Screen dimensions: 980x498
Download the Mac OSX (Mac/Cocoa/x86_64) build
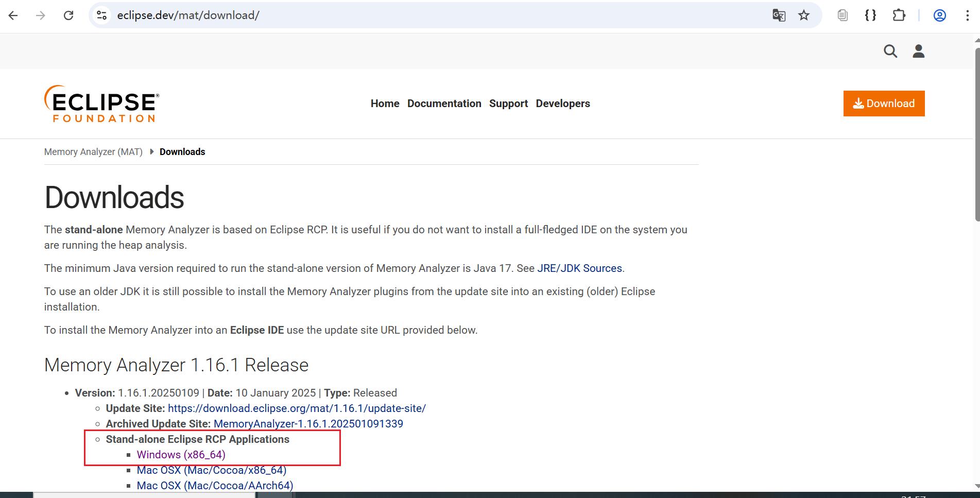212,470
